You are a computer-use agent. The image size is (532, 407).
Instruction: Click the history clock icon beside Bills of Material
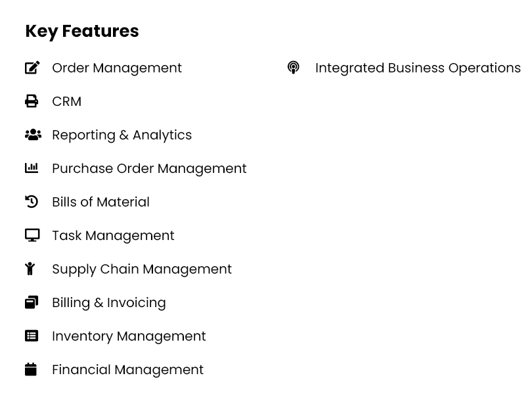tap(32, 201)
